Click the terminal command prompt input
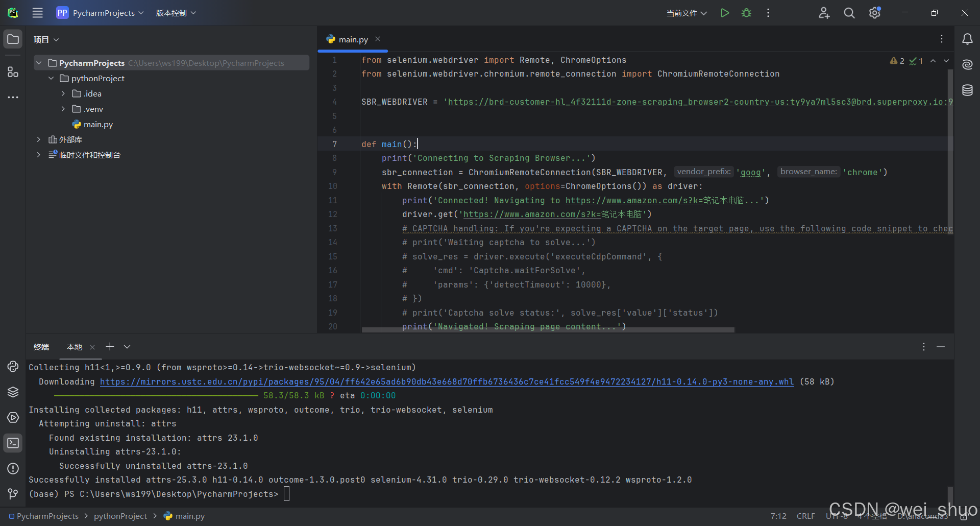 [x=286, y=494]
